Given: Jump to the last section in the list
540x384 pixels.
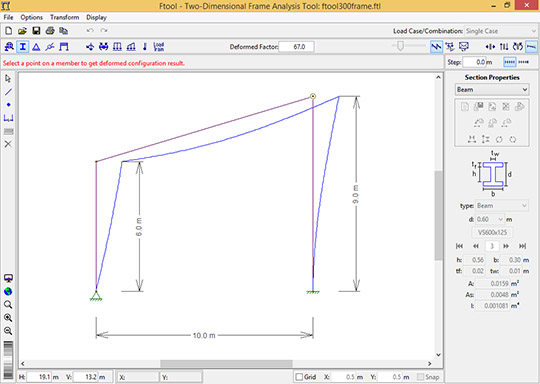Looking at the screenshot, I should coord(522,246).
